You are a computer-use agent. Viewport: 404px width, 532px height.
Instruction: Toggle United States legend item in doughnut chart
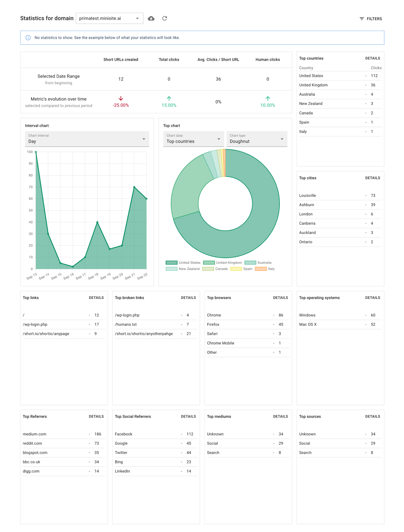pyautogui.click(x=183, y=263)
